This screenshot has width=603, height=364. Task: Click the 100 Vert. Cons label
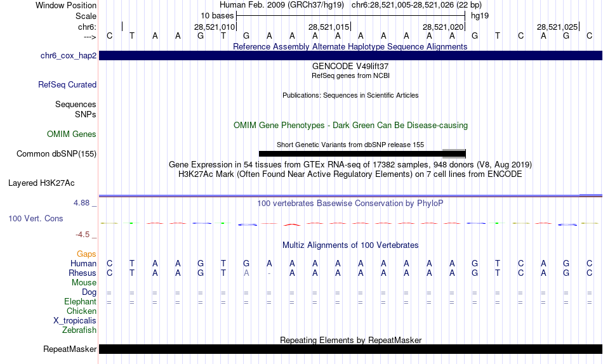point(36,218)
